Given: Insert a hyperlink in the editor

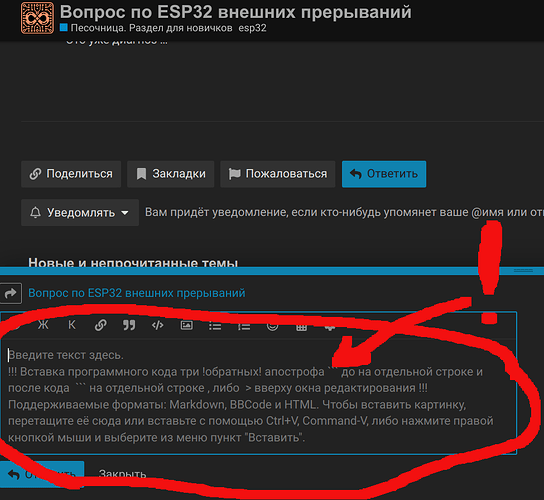Looking at the screenshot, I should click(101, 325).
